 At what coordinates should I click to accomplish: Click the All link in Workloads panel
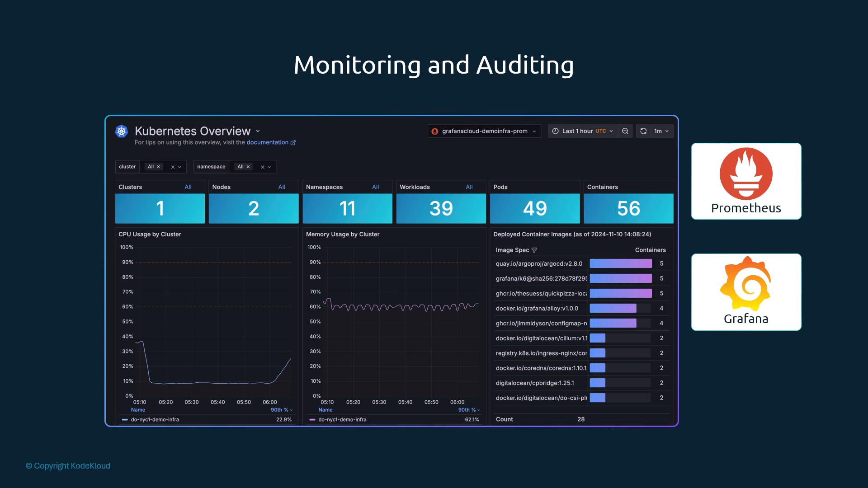point(469,187)
